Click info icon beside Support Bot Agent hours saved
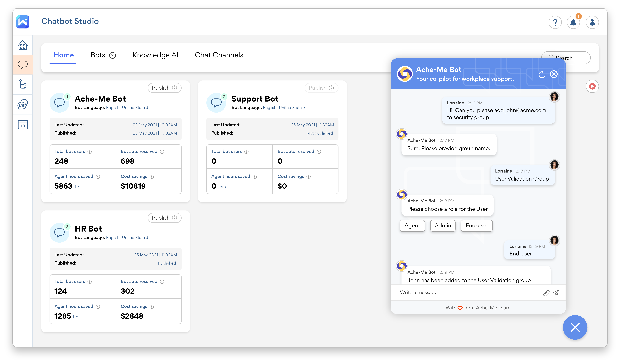 (255, 177)
